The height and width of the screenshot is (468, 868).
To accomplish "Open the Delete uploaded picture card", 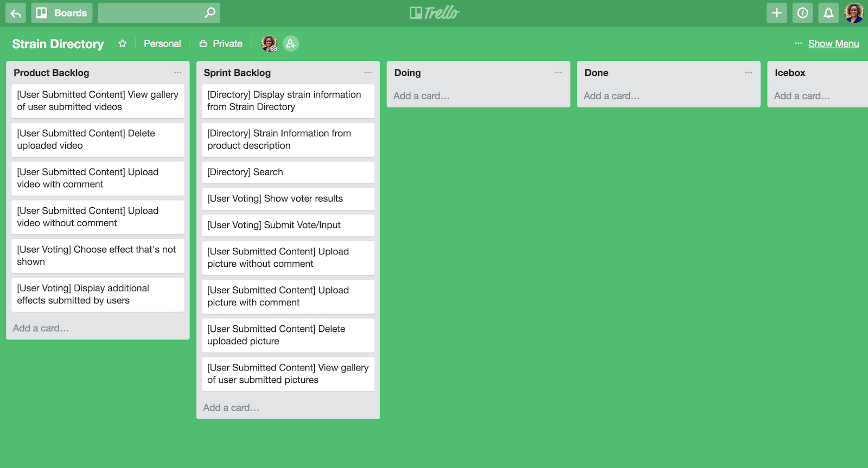I will pyautogui.click(x=288, y=335).
